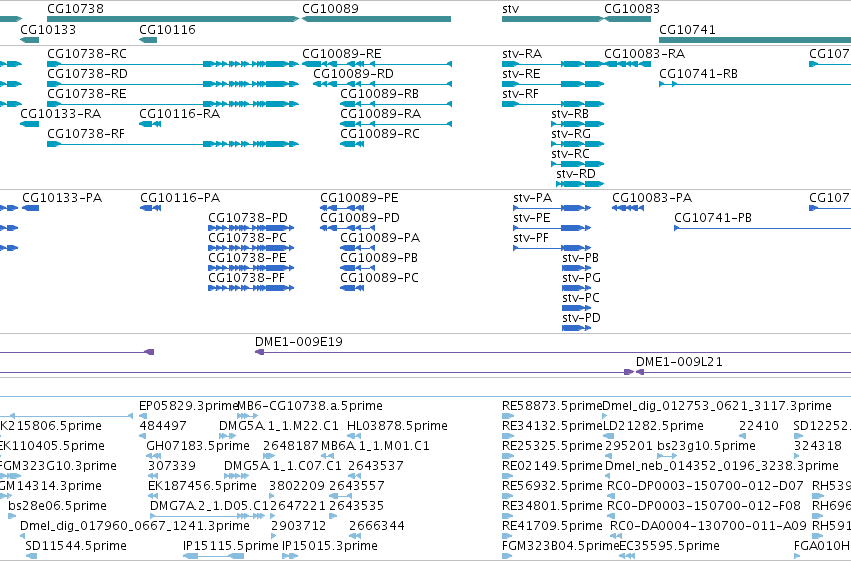
Task: Open transcript stv-RE
Action: (x=521, y=74)
